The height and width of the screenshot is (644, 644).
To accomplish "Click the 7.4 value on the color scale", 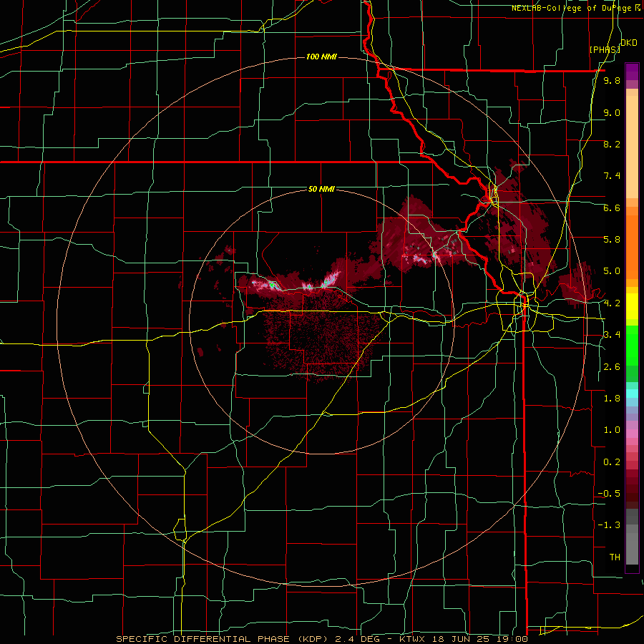I will [612, 176].
